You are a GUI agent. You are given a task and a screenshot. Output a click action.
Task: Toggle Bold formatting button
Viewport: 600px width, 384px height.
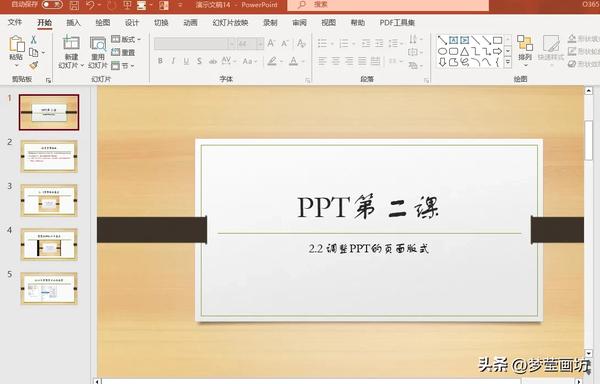(x=160, y=61)
